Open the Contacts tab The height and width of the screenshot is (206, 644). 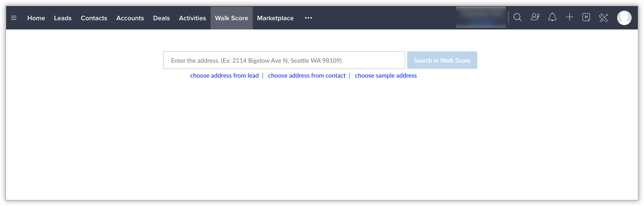94,18
